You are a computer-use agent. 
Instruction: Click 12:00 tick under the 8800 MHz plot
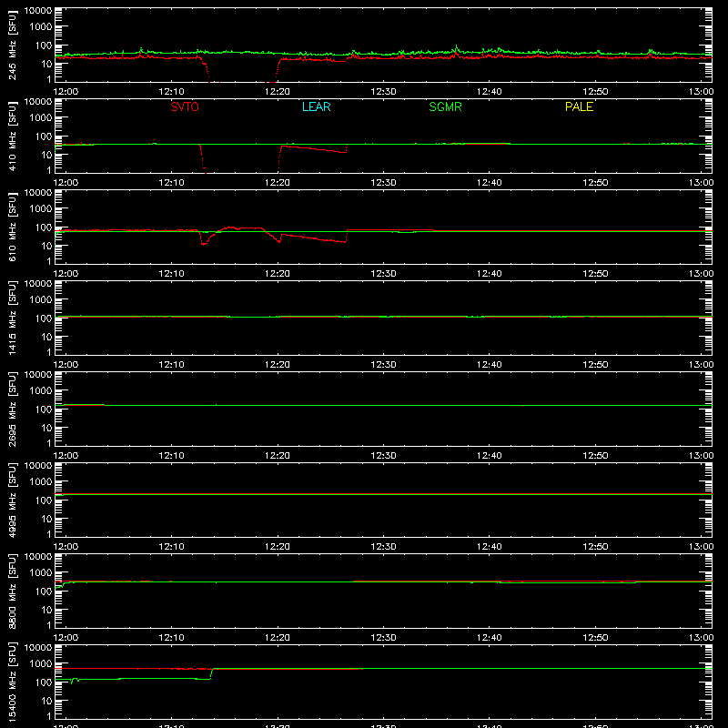(66, 638)
